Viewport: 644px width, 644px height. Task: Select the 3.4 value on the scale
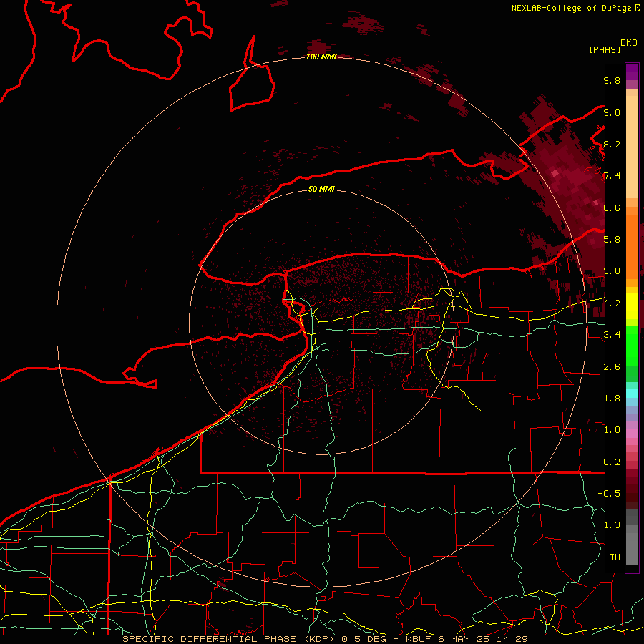[x=612, y=335]
